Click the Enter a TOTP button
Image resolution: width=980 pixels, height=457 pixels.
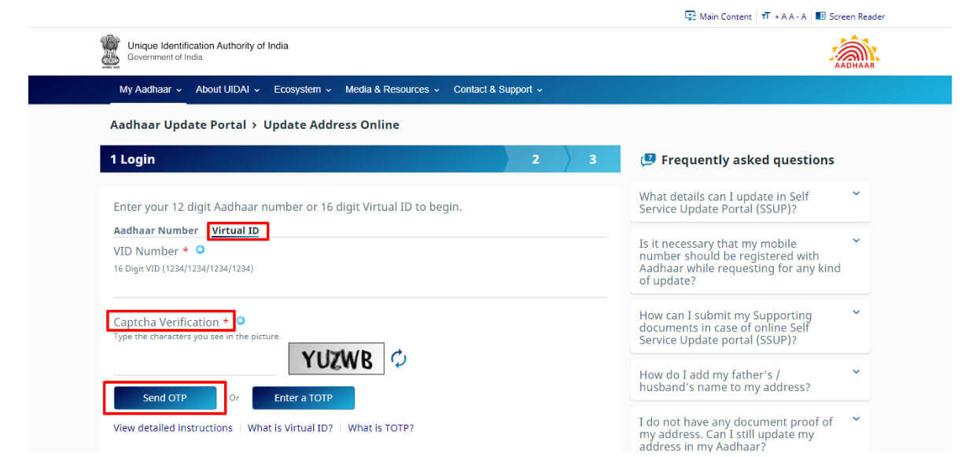(x=304, y=398)
